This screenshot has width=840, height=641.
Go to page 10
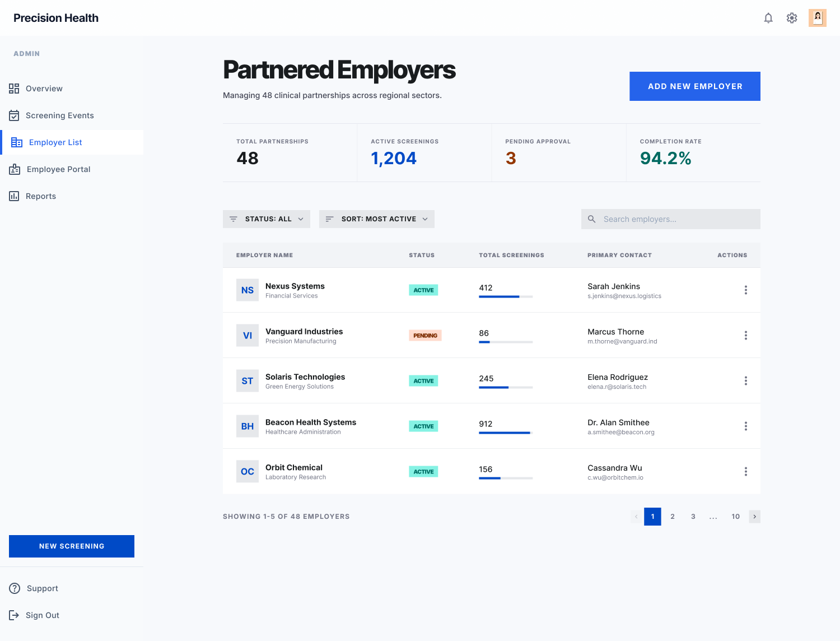pyautogui.click(x=736, y=517)
